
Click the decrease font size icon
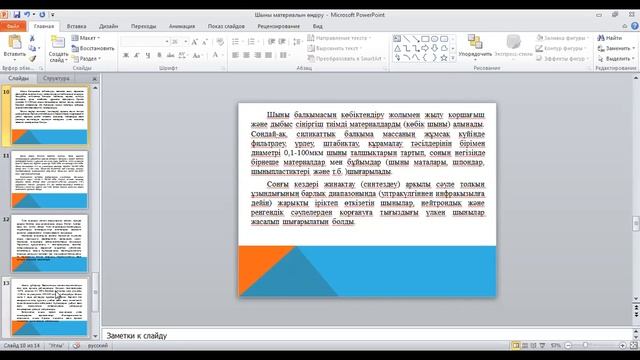click(x=205, y=42)
